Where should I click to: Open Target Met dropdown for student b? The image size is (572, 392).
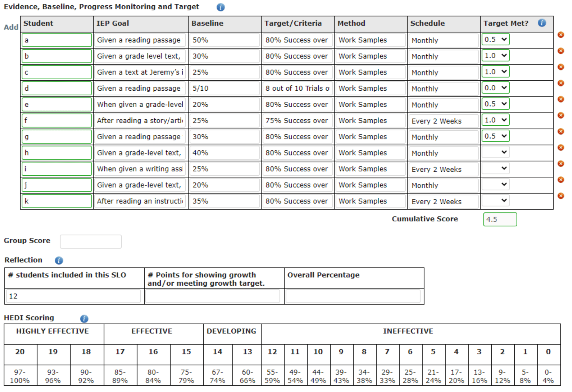[x=496, y=55]
